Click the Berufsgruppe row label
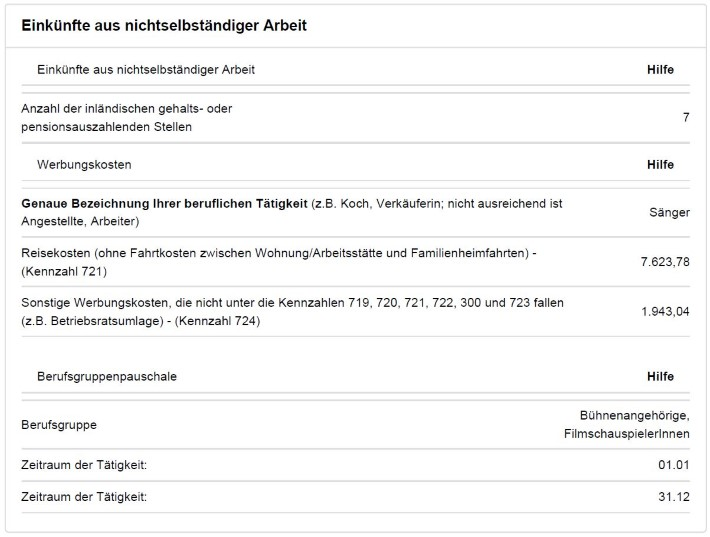 point(59,425)
